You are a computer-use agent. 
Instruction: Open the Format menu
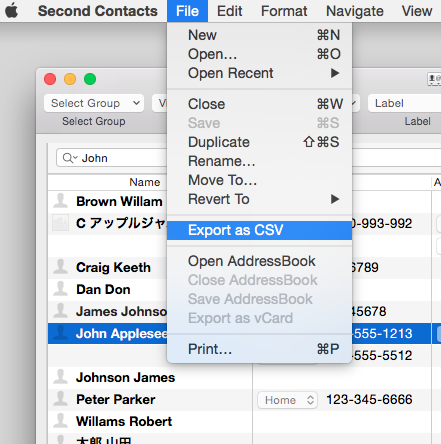tap(284, 11)
